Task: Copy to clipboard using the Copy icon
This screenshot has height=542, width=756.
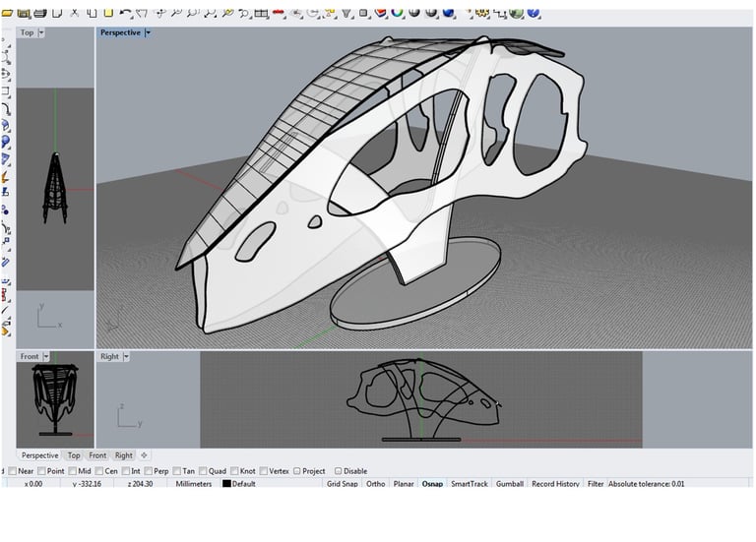Action: pyautogui.click(x=92, y=13)
